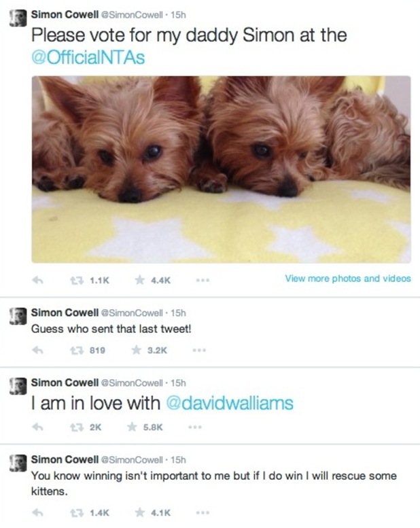Open more options on davidwalliams tweet
Screen dimensions: 420x528
click(195, 427)
